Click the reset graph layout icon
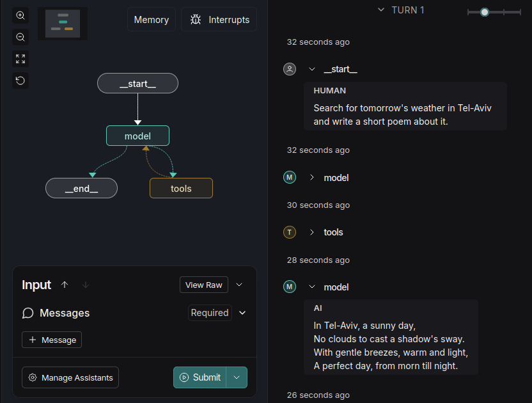The width and height of the screenshot is (532, 403). [20, 81]
